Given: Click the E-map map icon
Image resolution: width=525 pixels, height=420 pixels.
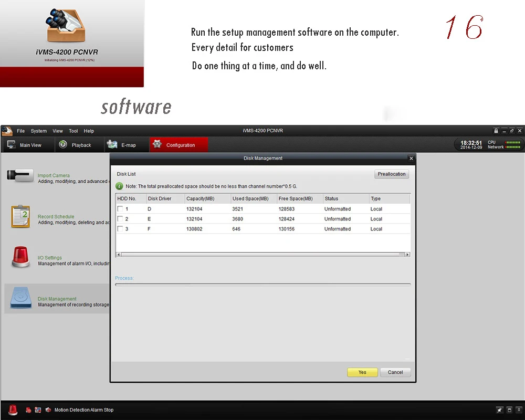Looking at the screenshot, I should pos(112,144).
